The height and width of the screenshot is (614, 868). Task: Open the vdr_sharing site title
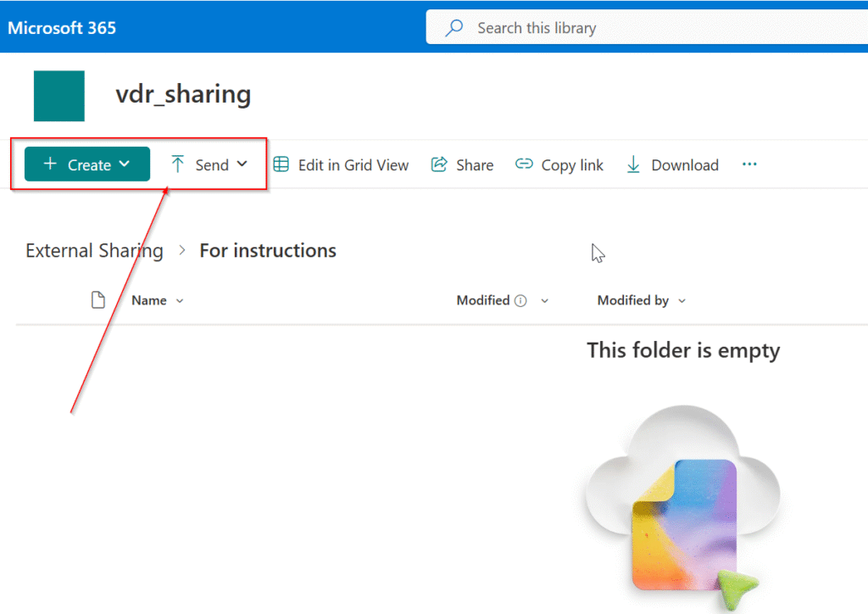183,94
